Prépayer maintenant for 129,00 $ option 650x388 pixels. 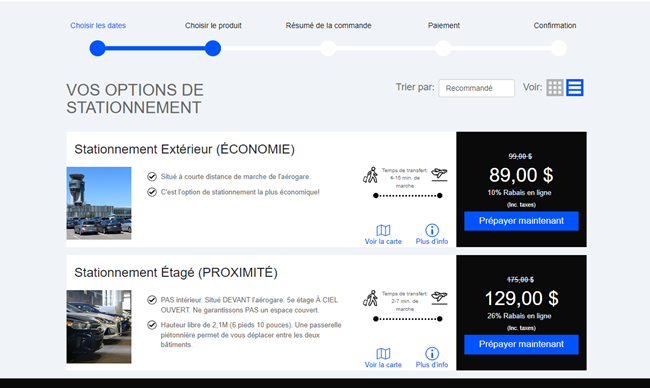pos(521,344)
